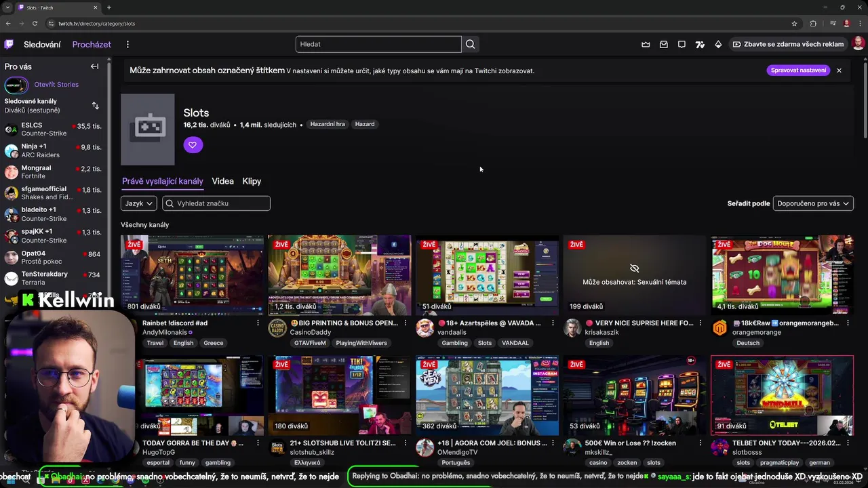The width and height of the screenshot is (868, 488).
Task: Click the browser address bar URL
Action: (x=96, y=24)
